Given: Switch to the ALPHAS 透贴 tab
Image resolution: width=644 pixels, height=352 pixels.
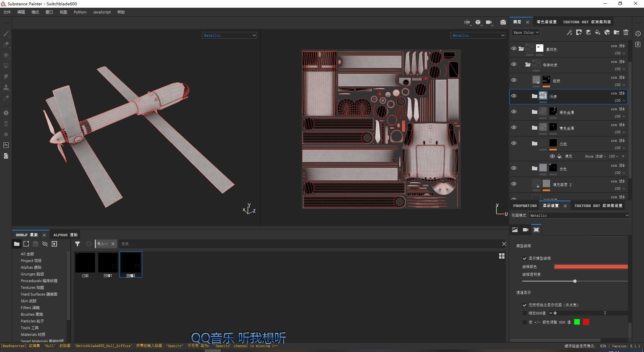Looking at the screenshot, I should [65, 235].
